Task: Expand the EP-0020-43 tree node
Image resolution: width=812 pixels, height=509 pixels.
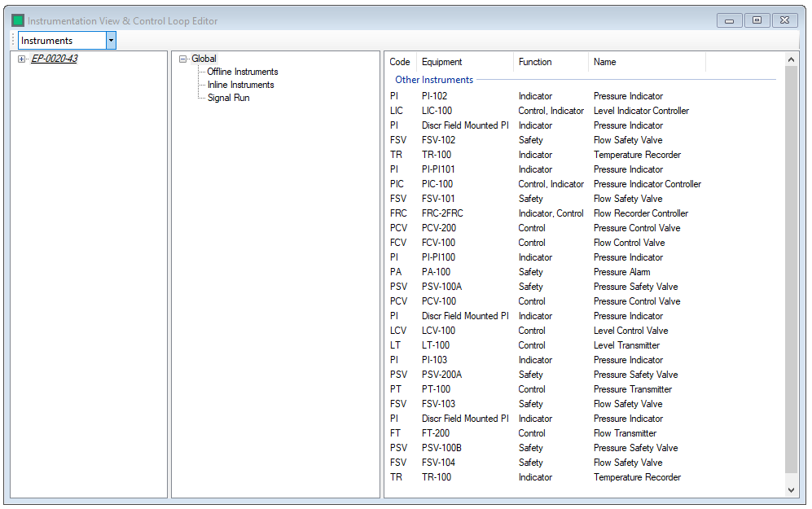Action: (22, 59)
